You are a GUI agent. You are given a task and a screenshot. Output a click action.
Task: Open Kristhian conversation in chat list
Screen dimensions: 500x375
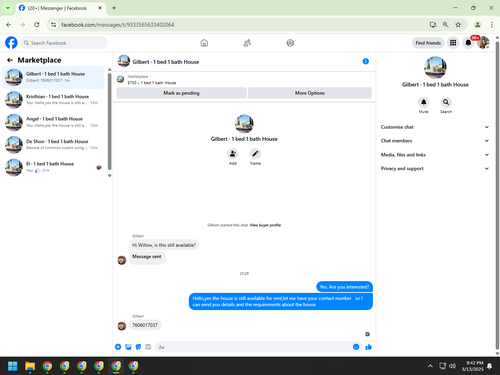(53, 99)
